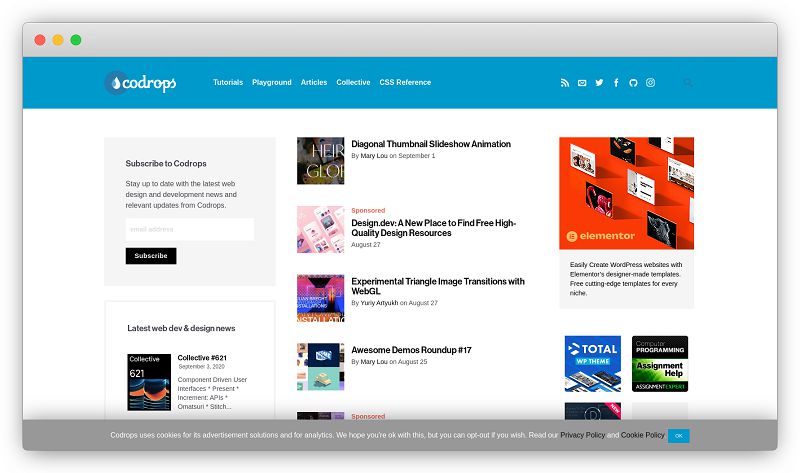The image size is (800, 473).
Task: Open the Tutorials menu item
Action: (227, 83)
